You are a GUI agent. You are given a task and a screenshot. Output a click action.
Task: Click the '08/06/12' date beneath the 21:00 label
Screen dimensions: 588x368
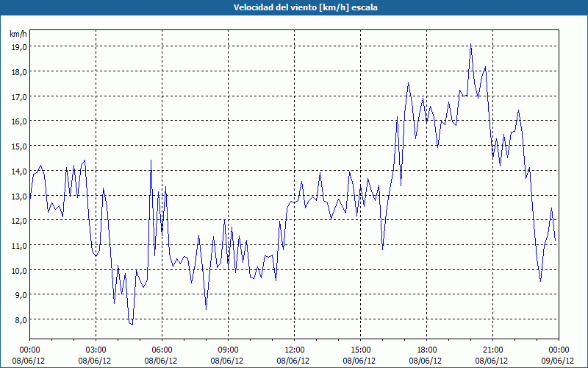[x=492, y=361]
